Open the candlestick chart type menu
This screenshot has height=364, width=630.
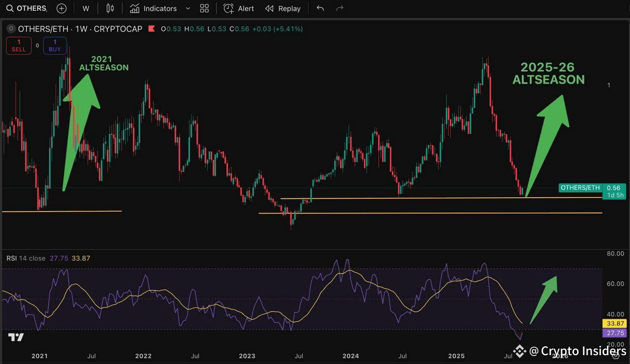(110, 8)
